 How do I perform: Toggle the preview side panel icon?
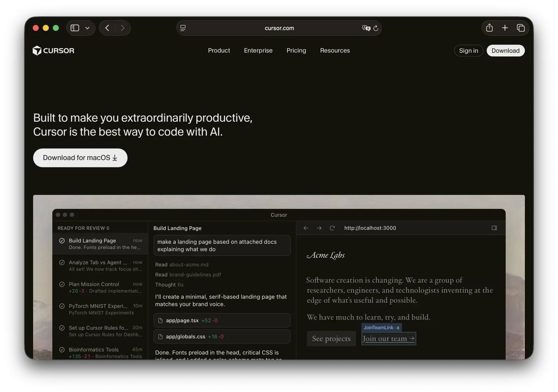[x=494, y=228]
